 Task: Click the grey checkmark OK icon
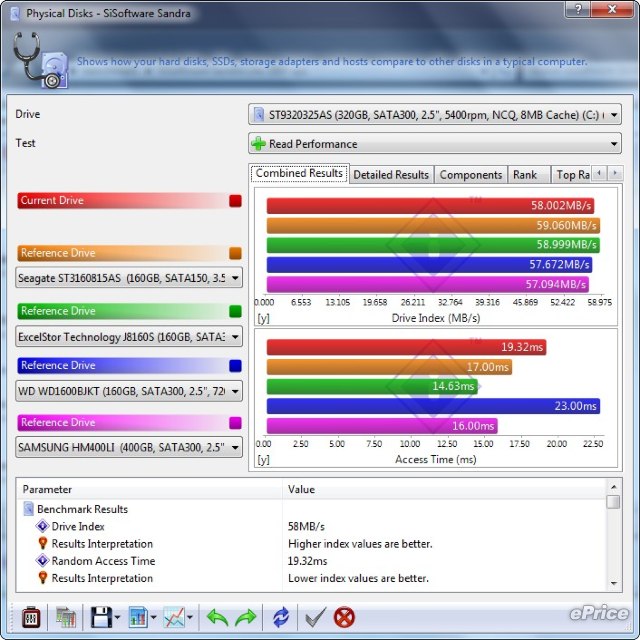[x=314, y=616]
